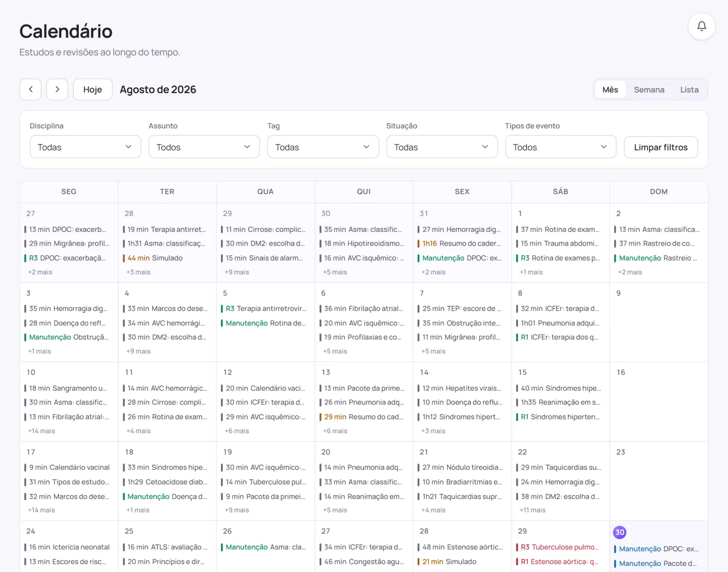Jump to today with the Hoje button
Image resolution: width=728 pixels, height=572 pixels.
93,89
